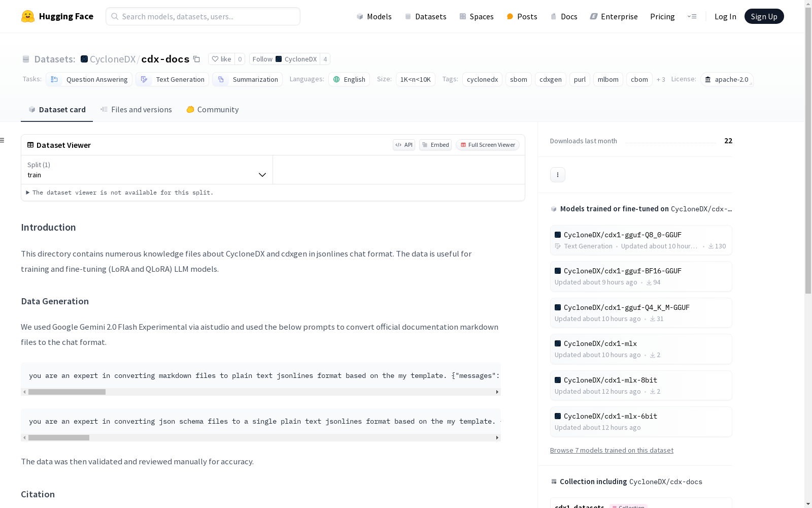
Task: Click the mlbom tag
Action: pos(608,79)
